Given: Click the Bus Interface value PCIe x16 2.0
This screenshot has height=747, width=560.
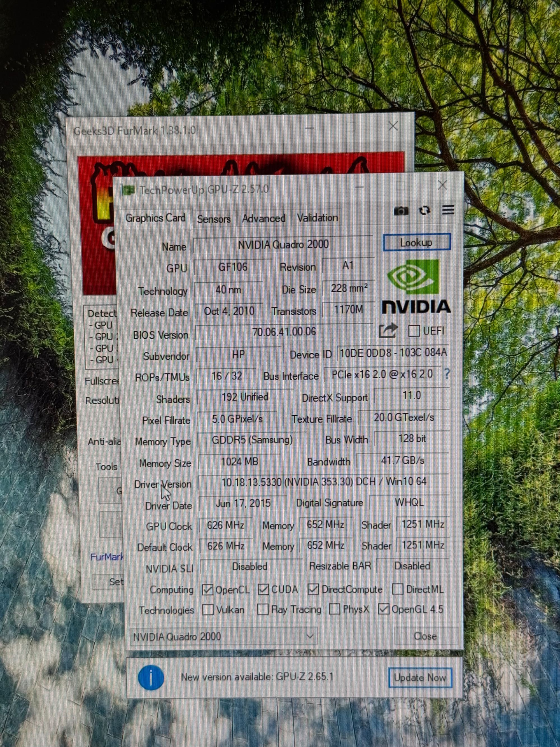Looking at the screenshot, I should point(382,374).
